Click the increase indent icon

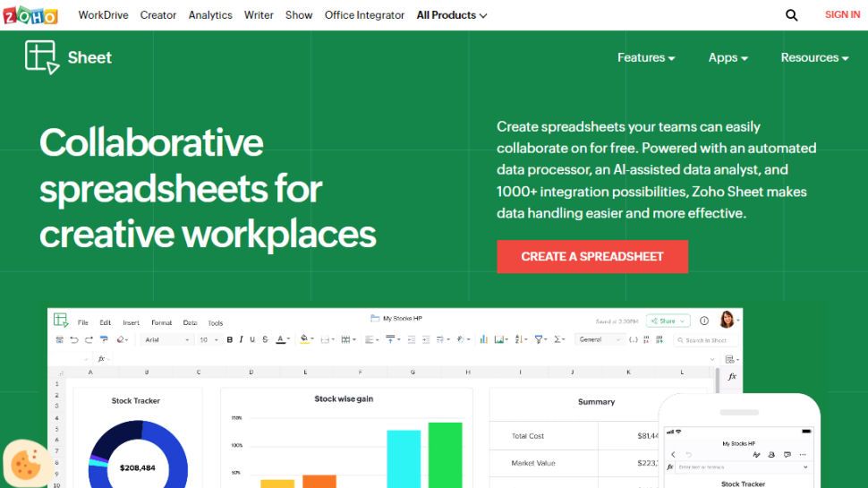tap(426, 339)
